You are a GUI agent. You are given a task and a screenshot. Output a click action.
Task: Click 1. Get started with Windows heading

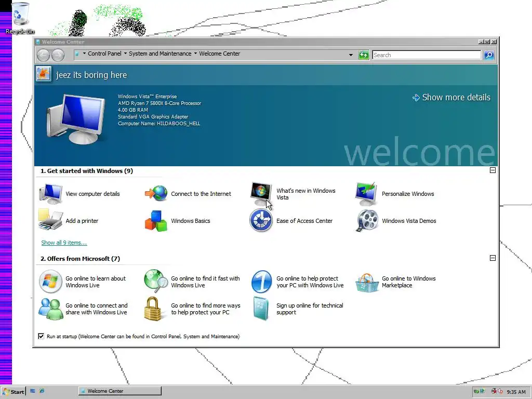coord(87,170)
